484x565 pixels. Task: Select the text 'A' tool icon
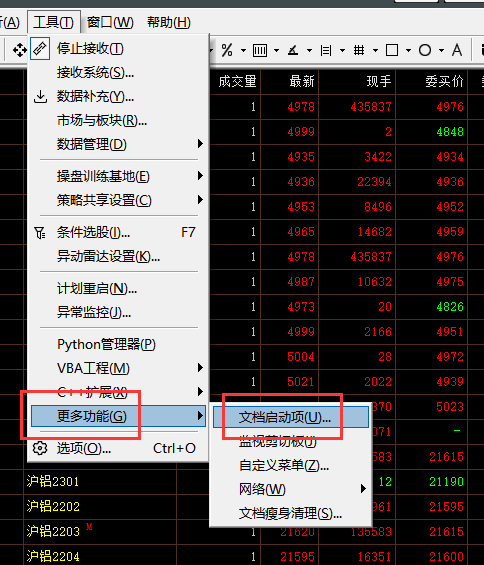click(457, 50)
